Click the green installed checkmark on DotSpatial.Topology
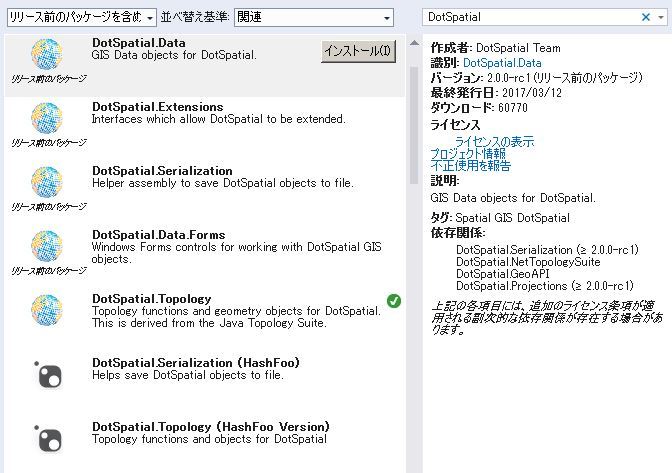This screenshot has height=473, width=672. (x=393, y=301)
